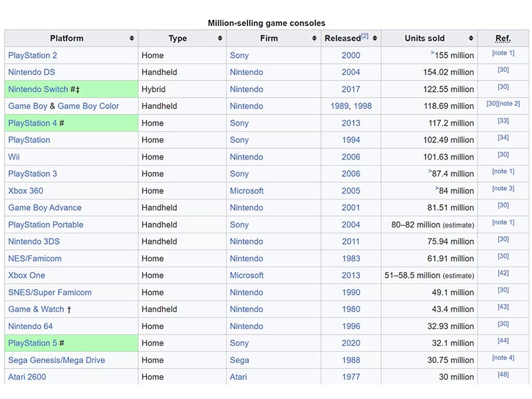Open the Nintendo DS article link

click(31, 72)
